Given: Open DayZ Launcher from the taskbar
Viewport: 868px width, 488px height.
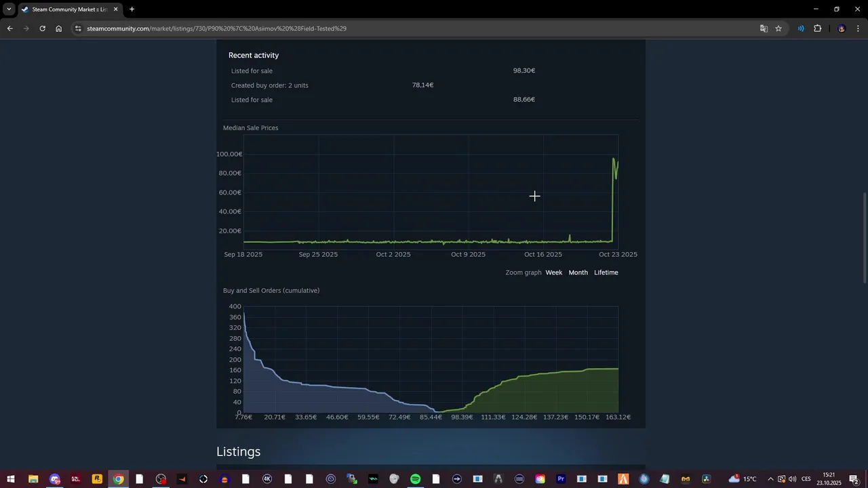Looking at the screenshot, I should 76,479.
